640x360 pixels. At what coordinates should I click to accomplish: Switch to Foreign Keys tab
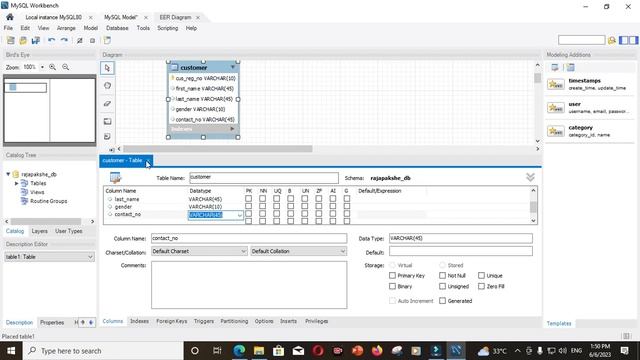click(171, 321)
